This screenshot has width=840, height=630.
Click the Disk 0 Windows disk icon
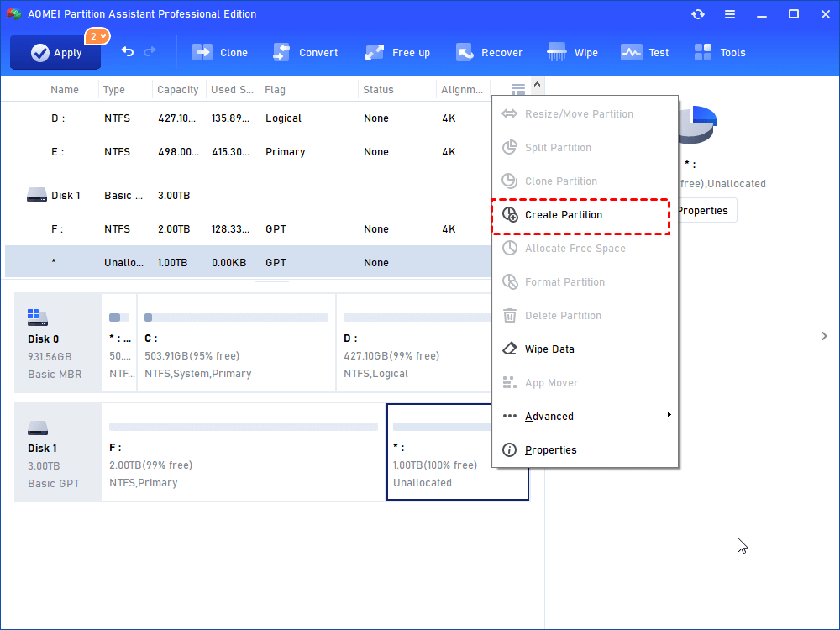click(x=38, y=318)
